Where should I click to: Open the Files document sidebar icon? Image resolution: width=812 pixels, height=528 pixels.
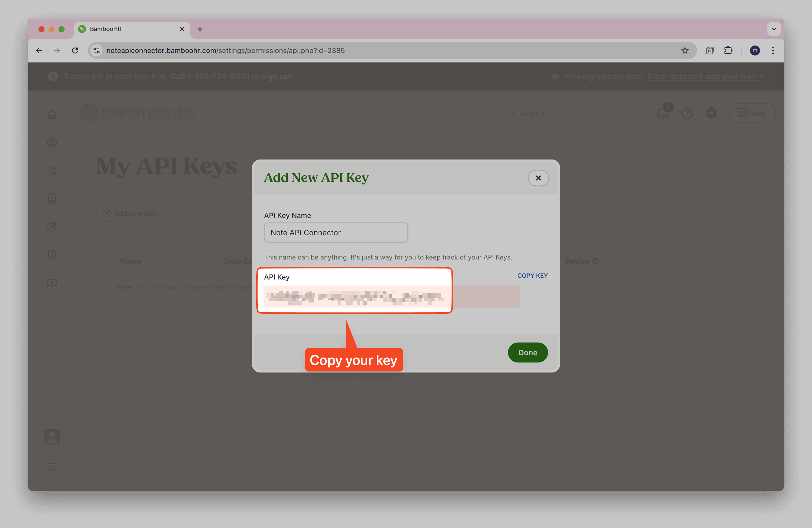click(52, 254)
